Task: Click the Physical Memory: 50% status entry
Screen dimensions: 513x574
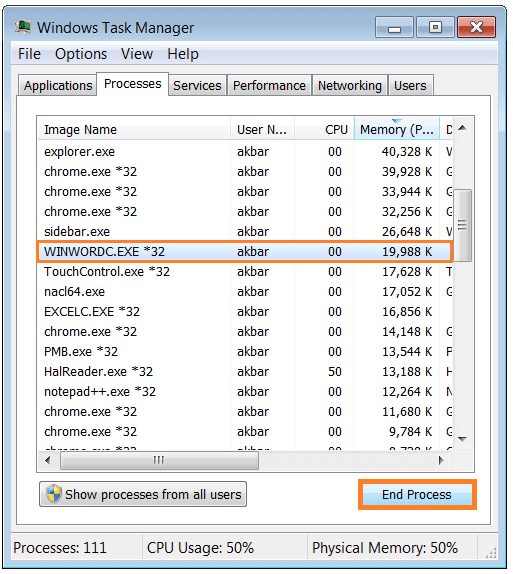Action: [x=385, y=548]
